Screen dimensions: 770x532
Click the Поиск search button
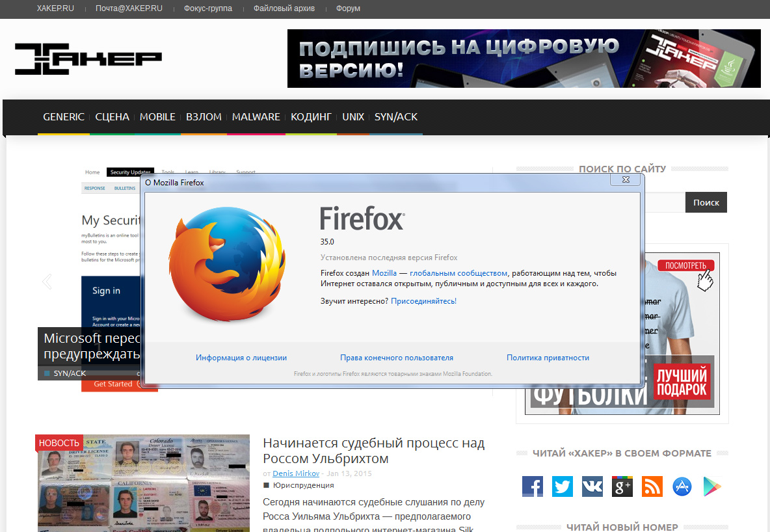[706, 202]
